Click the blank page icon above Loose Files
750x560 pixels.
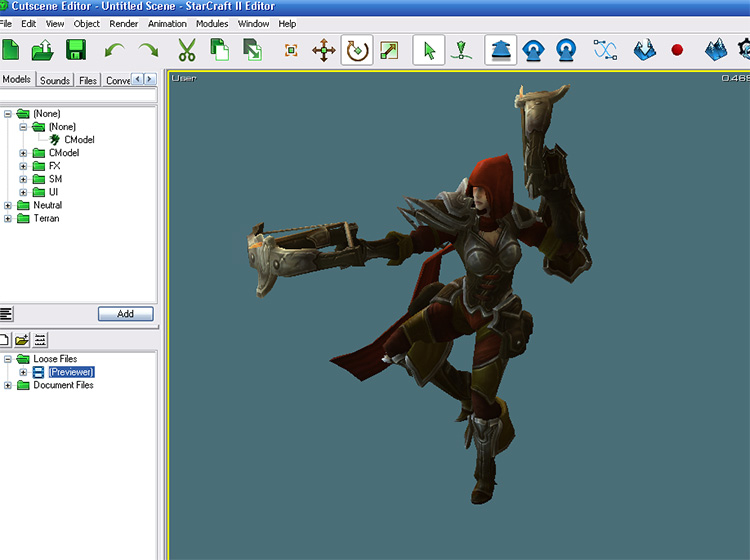click(4, 340)
